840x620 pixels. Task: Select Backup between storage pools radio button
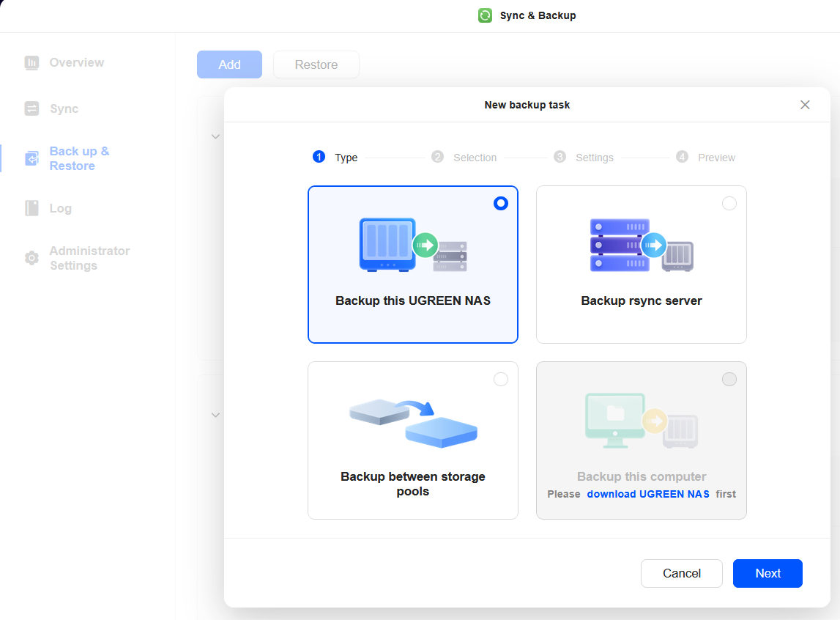(501, 380)
